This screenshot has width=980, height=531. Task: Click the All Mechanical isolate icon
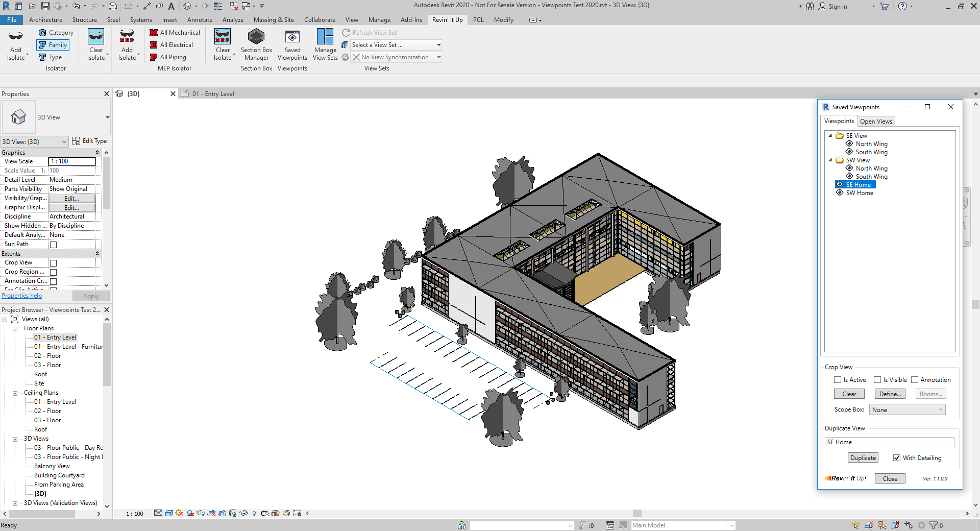pos(154,33)
